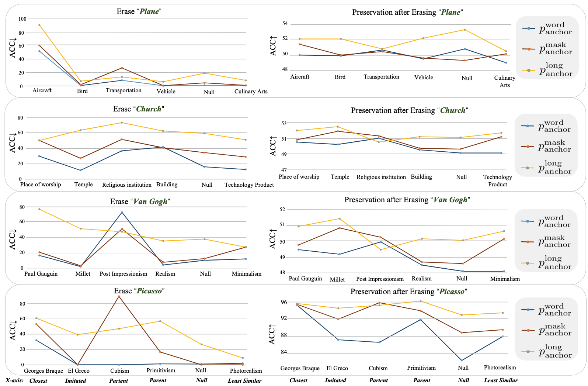Select the long anchor legend entry beside the Plane chart
The height and width of the screenshot is (386, 588).
pos(547,70)
